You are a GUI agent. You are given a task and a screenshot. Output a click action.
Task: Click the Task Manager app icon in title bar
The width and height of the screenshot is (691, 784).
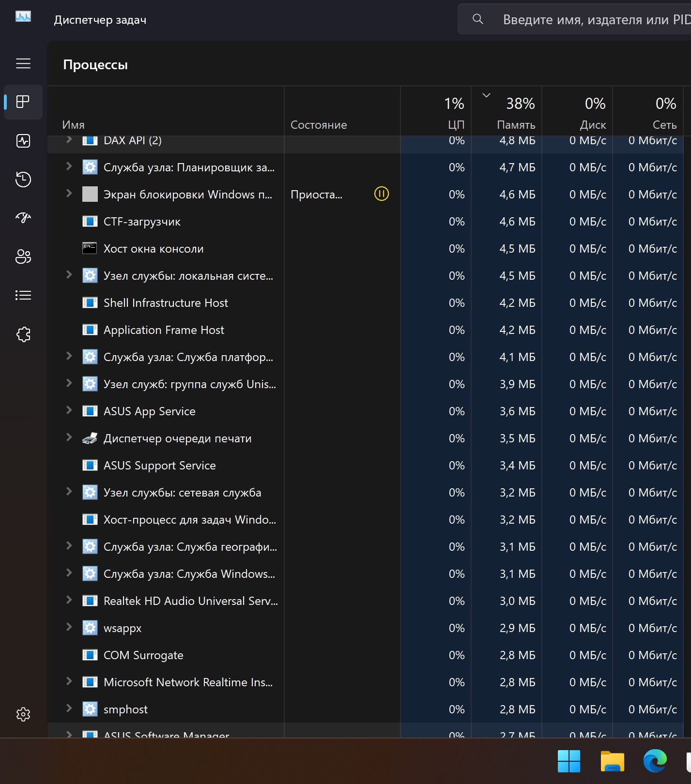23,17
